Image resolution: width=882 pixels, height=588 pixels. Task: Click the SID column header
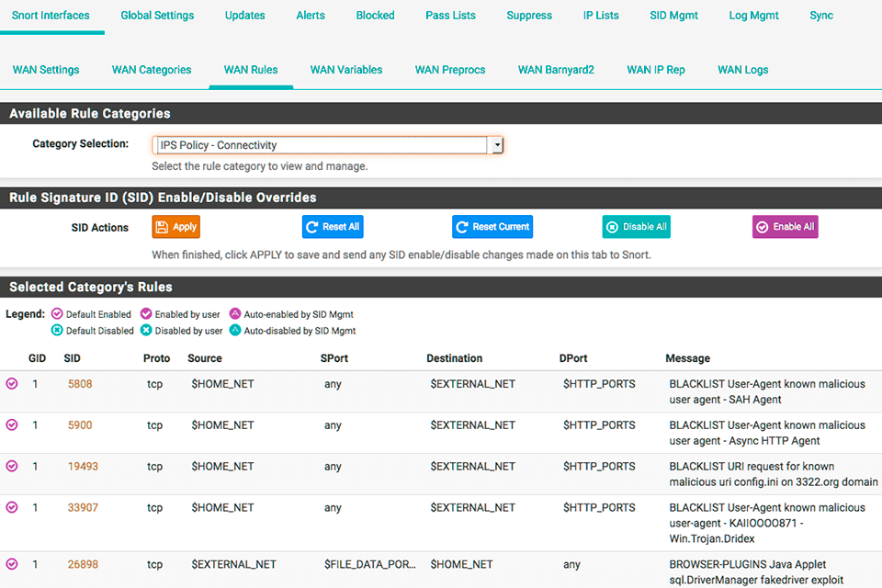tap(72, 358)
